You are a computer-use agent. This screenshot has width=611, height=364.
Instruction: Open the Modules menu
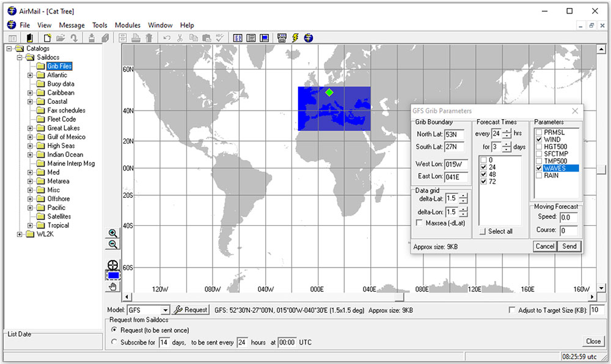128,25
